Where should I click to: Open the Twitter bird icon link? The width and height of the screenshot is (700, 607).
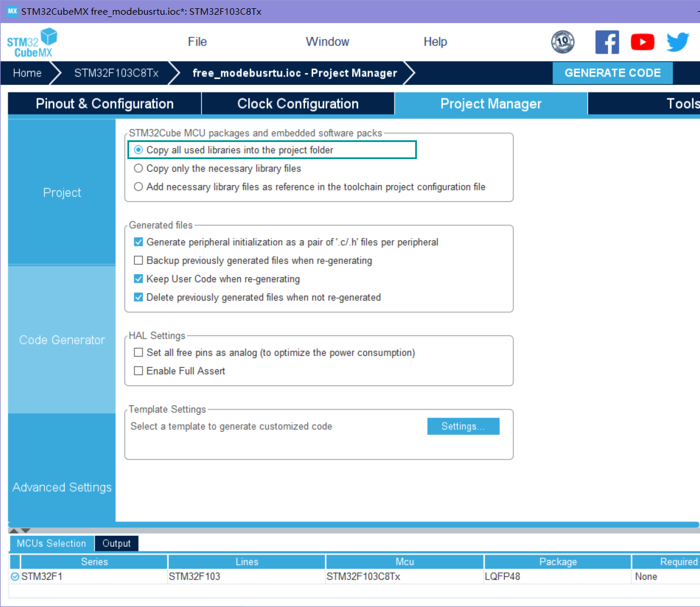pos(678,42)
